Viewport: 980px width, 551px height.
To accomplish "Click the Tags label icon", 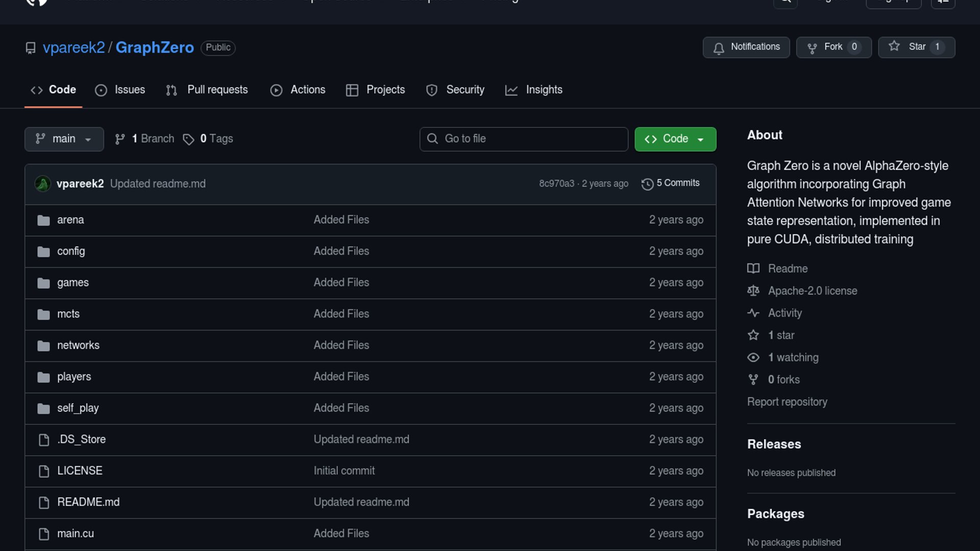I will click(188, 139).
